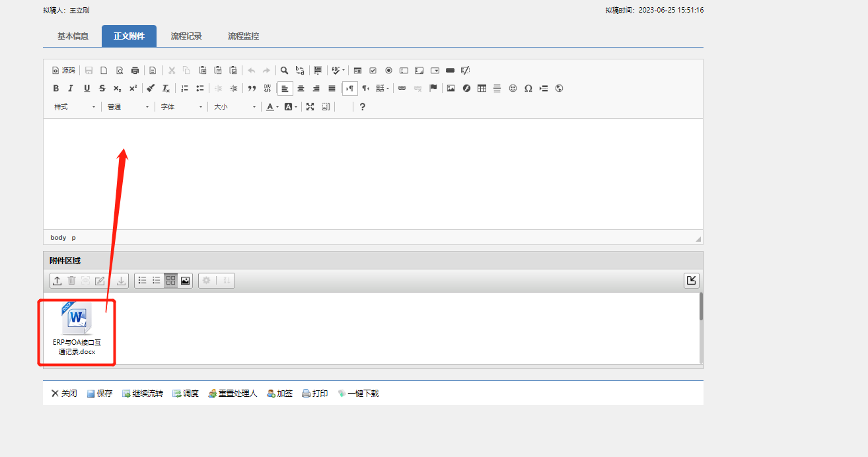This screenshot has height=457, width=868.
Task: Open the 样式 styles dropdown
Action: pyautogui.click(x=75, y=106)
